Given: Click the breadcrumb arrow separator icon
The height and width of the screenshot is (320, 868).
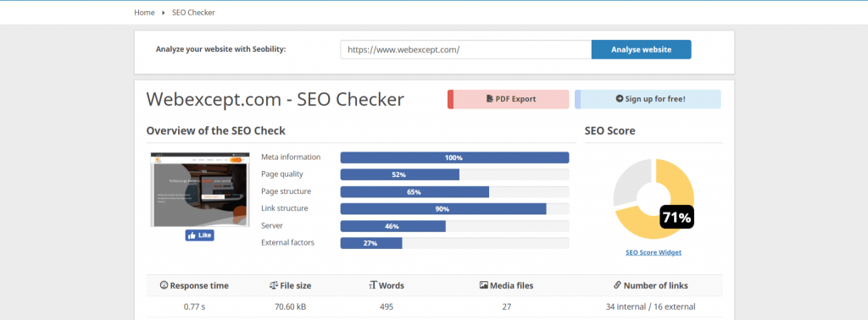Looking at the screenshot, I should pyautogui.click(x=164, y=12).
